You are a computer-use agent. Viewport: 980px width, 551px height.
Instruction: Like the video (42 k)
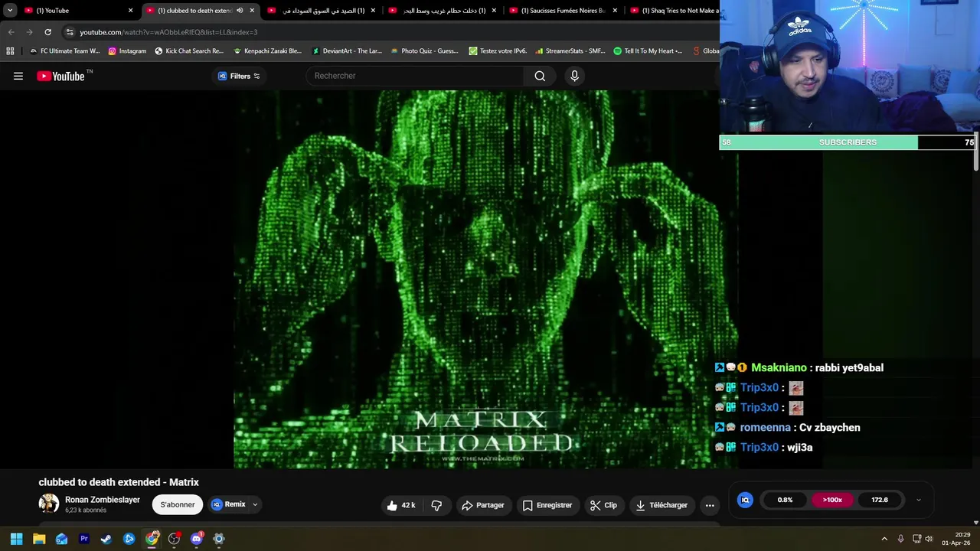click(401, 505)
